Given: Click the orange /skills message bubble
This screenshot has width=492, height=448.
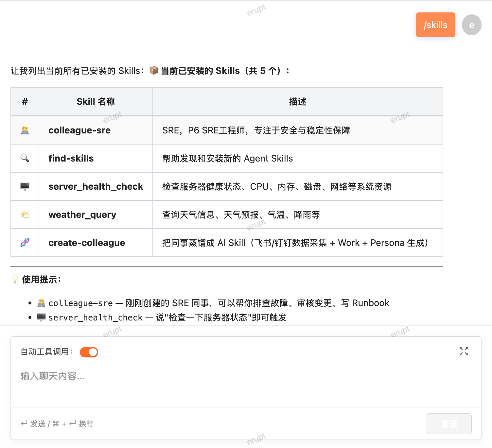Looking at the screenshot, I should [435, 25].
